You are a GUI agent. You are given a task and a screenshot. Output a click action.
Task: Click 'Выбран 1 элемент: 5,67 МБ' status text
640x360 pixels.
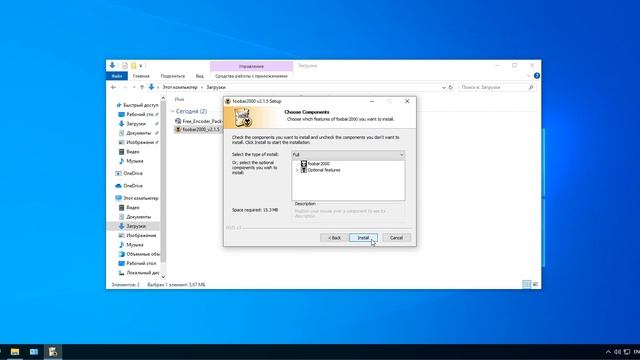tap(176, 284)
